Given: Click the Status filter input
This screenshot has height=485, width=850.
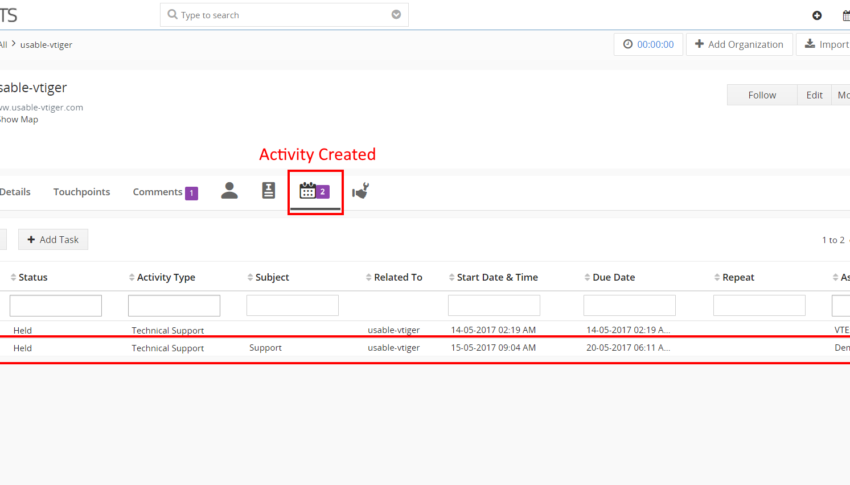Looking at the screenshot, I should coord(55,306).
